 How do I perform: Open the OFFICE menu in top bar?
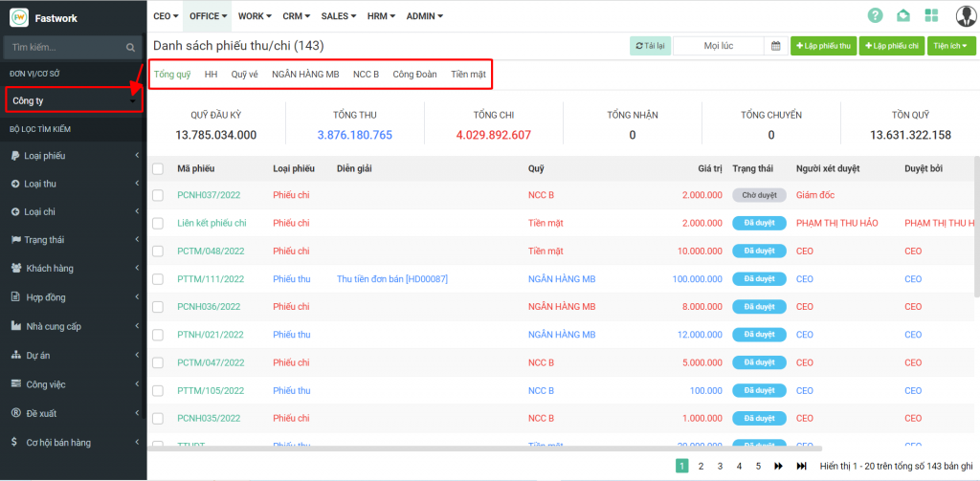pos(208,16)
